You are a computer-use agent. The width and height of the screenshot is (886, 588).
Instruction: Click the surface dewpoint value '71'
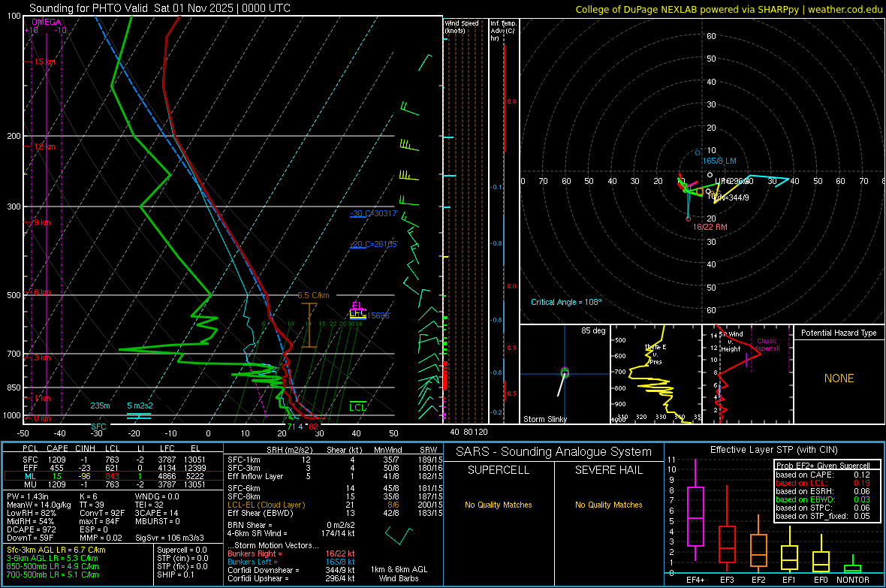(x=291, y=427)
